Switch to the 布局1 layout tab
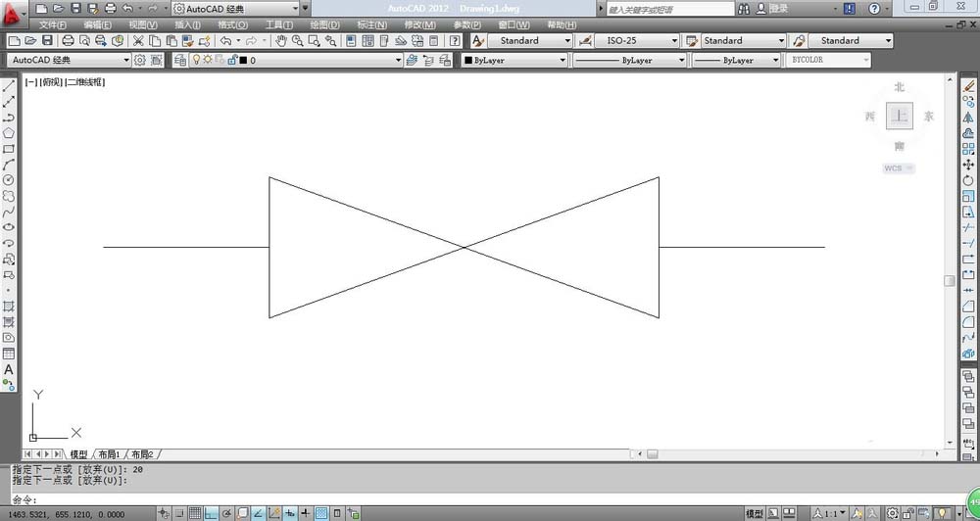The width and height of the screenshot is (980, 521). (109, 454)
